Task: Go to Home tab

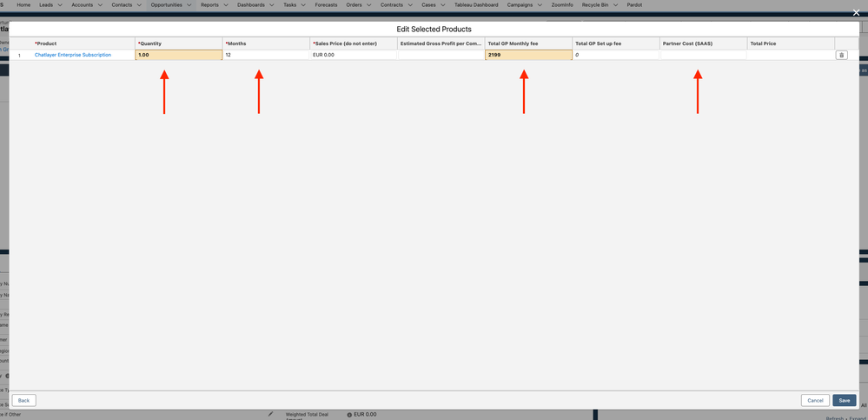Action: (23, 5)
